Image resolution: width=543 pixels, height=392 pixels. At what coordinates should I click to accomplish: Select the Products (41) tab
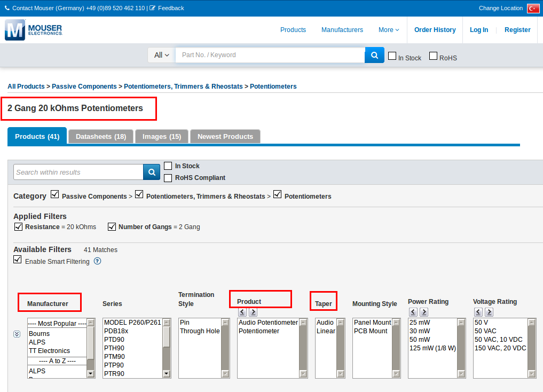click(37, 136)
